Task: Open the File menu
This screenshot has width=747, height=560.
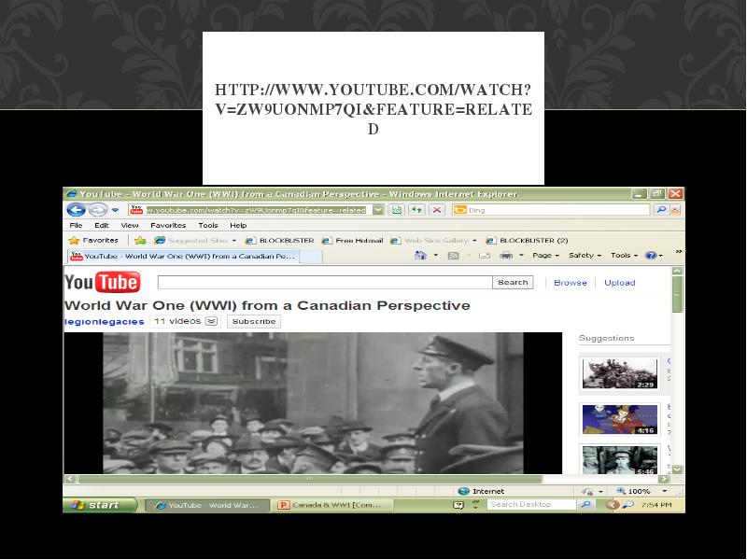Action: coord(76,225)
